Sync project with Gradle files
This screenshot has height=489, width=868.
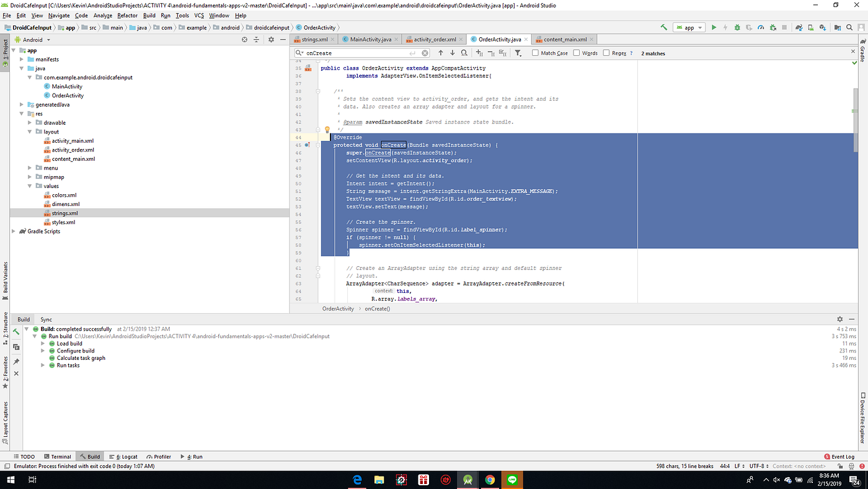click(799, 27)
